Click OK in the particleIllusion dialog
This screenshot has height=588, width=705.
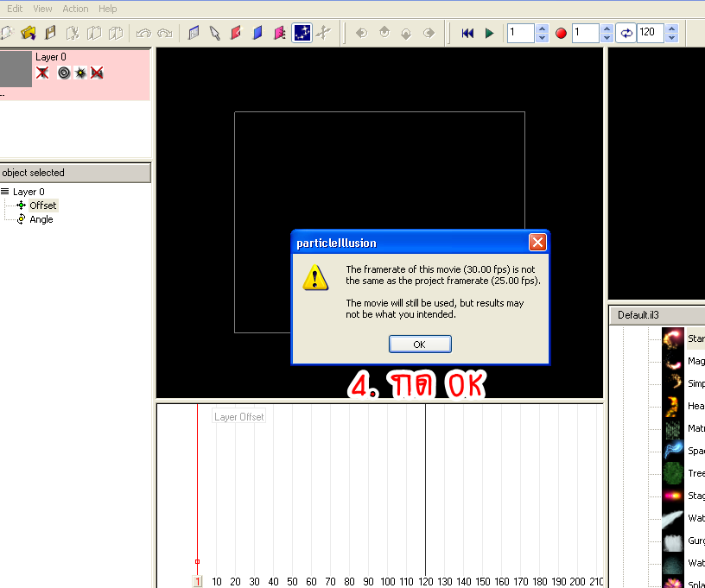tap(420, 345)
